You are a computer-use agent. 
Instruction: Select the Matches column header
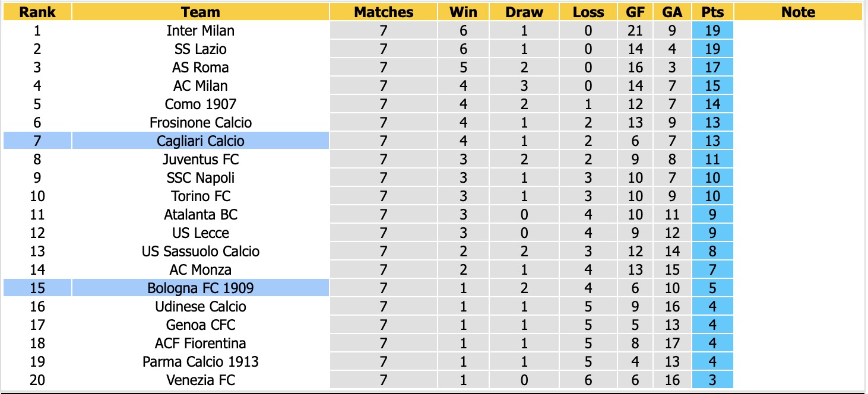[384, 12]
